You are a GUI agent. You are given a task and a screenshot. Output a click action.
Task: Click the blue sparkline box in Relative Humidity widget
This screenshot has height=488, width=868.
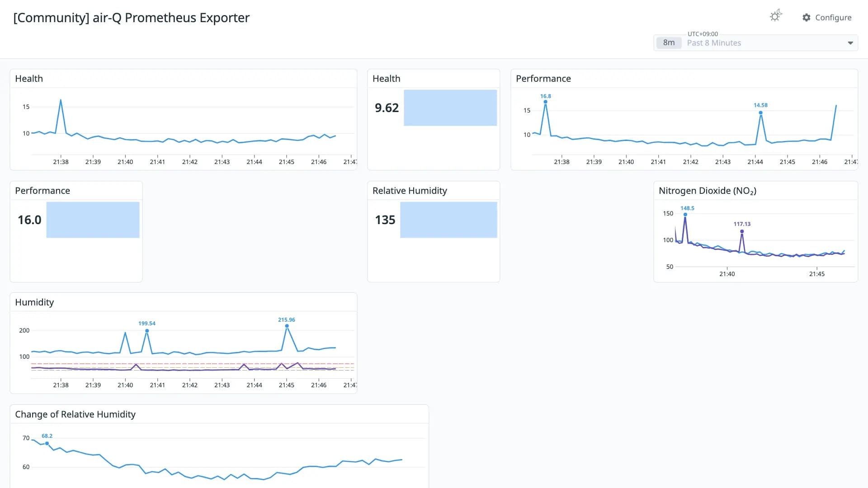(x=448, y=220)
